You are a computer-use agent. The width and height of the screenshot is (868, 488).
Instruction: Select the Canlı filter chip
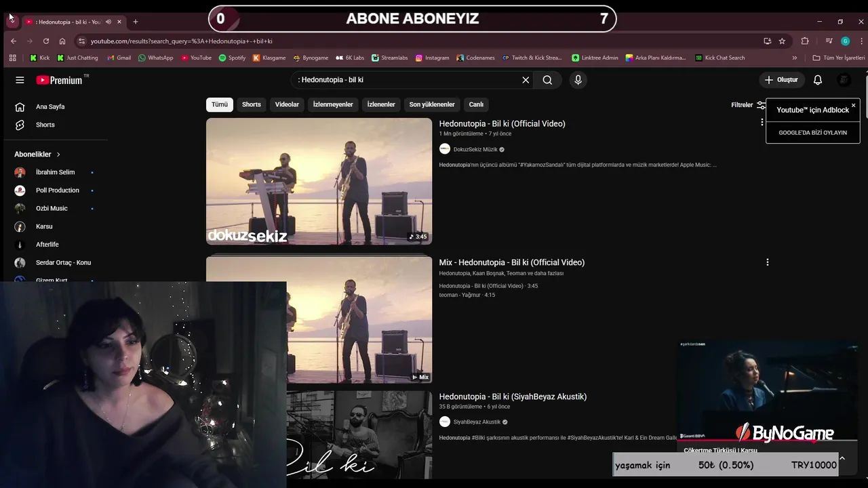coord(476,104)
